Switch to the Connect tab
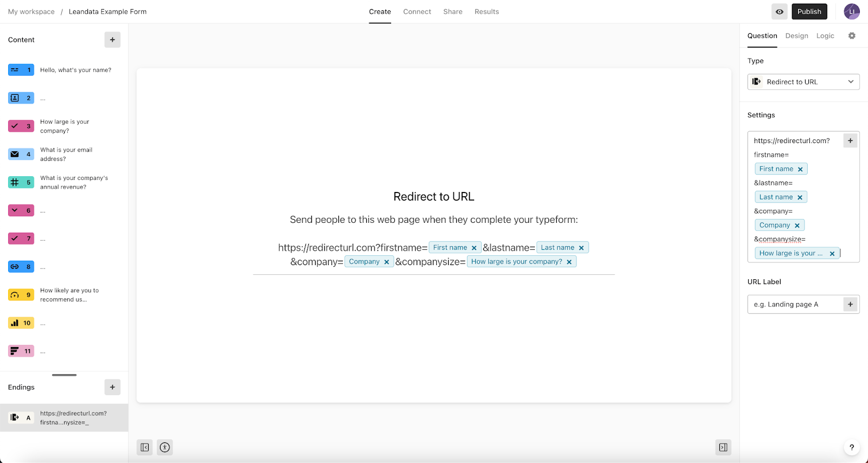This screenshot has height=463, width=868. tap(417, 11)
